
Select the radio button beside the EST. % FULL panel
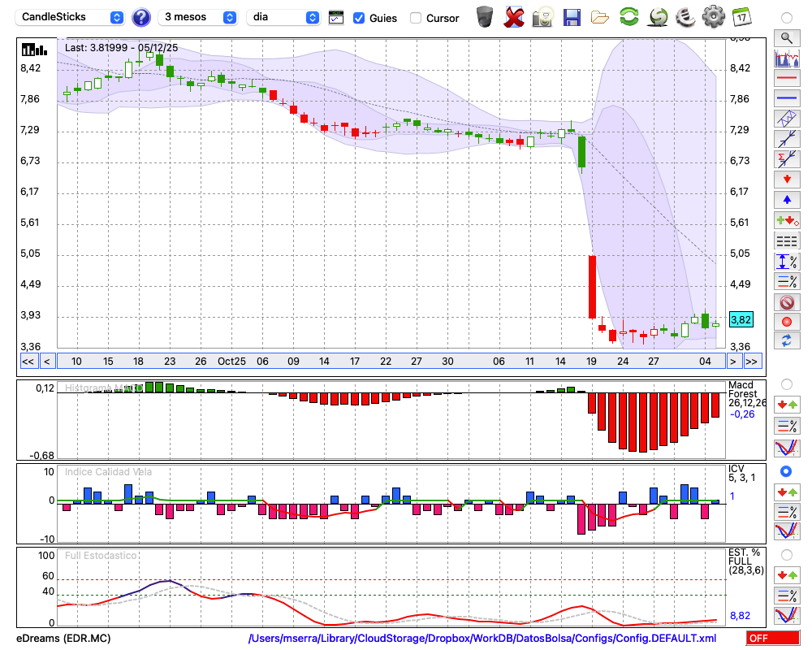(x=786, y=554)
